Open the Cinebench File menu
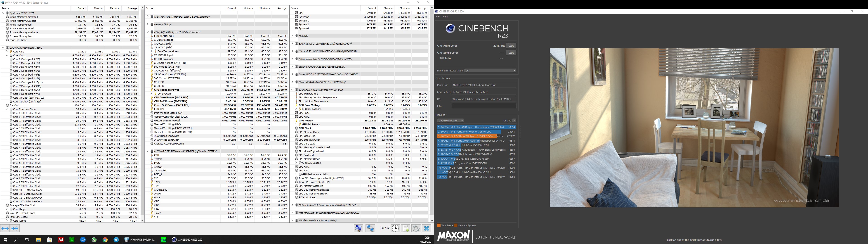 pyautogui.click(x=438, y=17)
